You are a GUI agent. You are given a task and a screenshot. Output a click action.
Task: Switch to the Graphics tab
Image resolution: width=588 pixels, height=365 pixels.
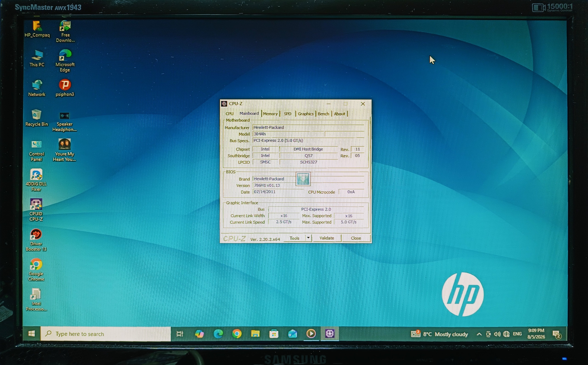click(305, 114)
